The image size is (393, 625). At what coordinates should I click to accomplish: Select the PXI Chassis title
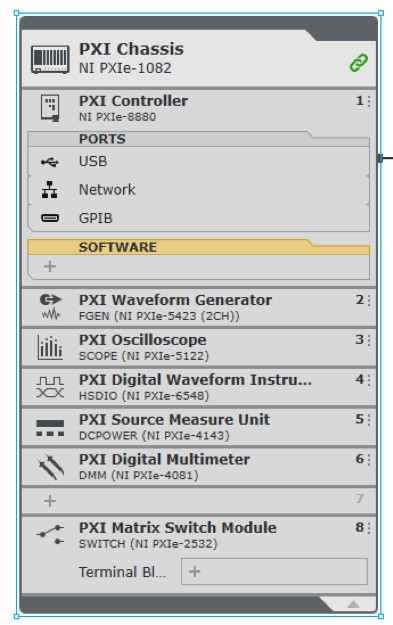pyautogui.click(x=131, y=49)
